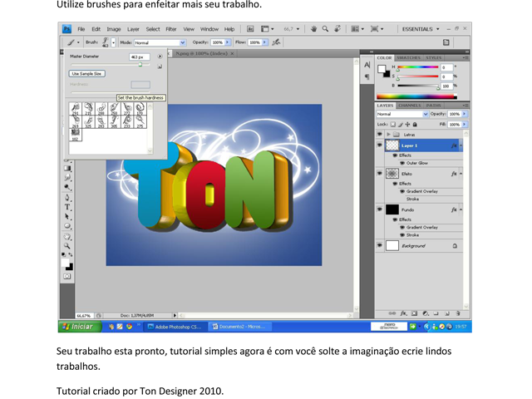Click the Iniciar start button
The height and width of the screenshot is (399, 532).
click(78, 327)
